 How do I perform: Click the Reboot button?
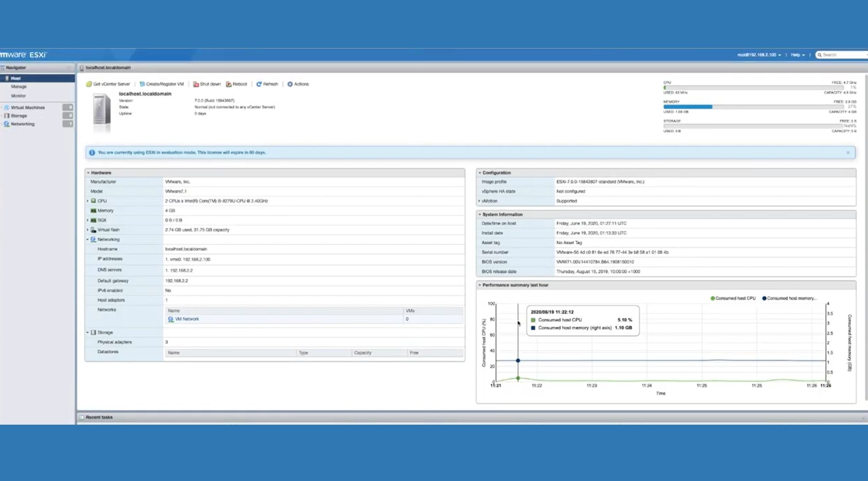point(236,84)
